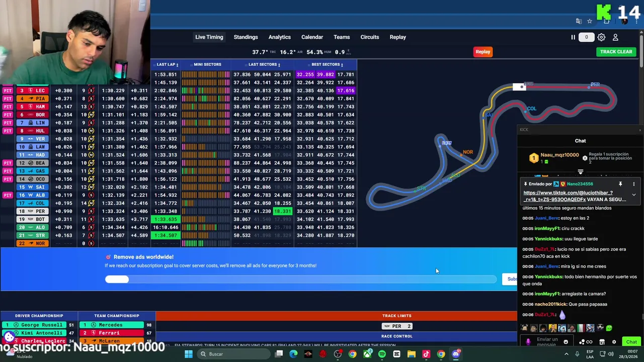Screen dimensions: 644x362
Task: Open CapCut from the taskbar
Action: tap(396, 354)
